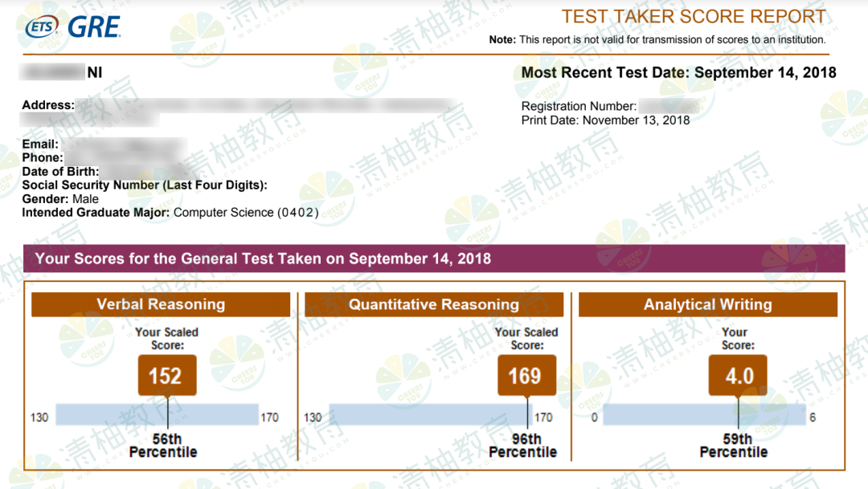Image resolution: width=868 pixels, height=489 pixels.
Task: Open the Verbal Reasoning section header
Action: (161, 304)
